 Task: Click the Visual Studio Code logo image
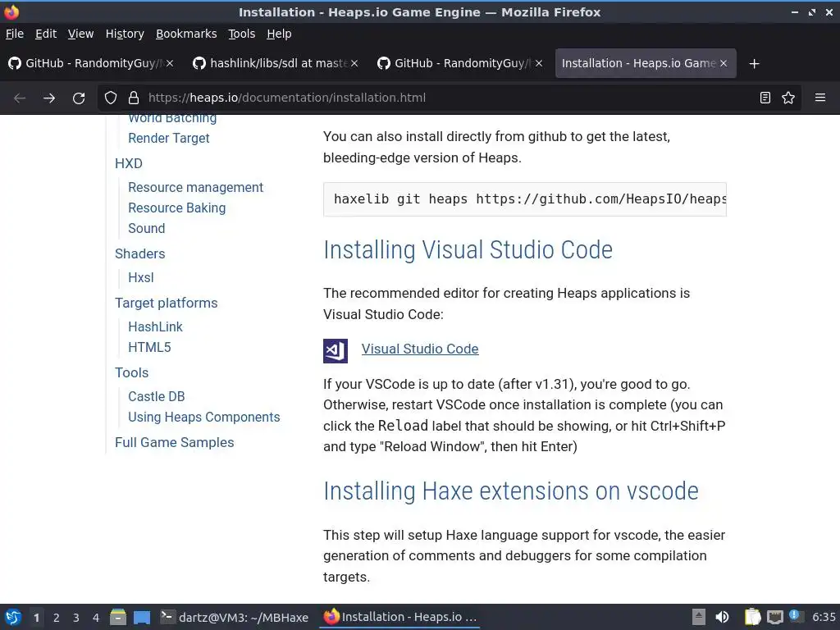(336, 351)
